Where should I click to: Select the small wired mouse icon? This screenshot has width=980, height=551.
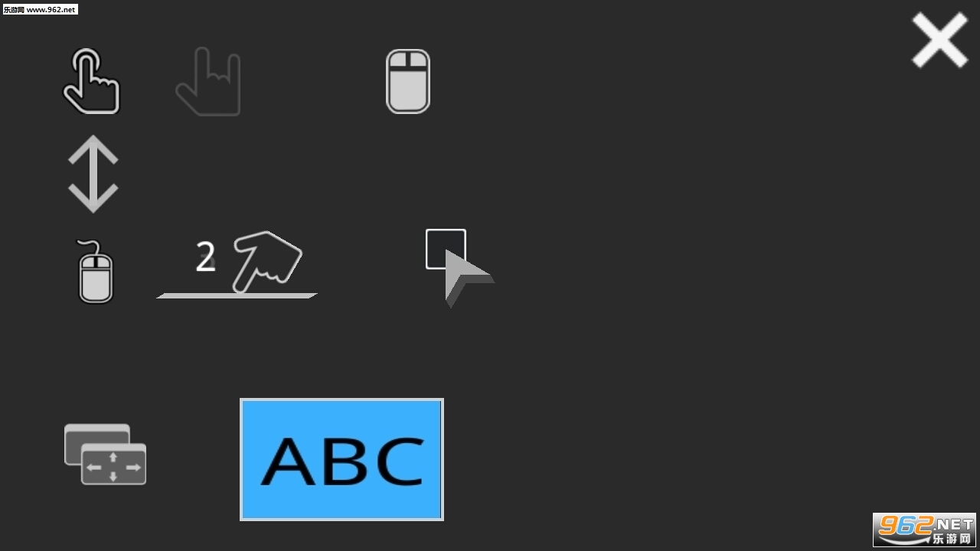[95, 272]
